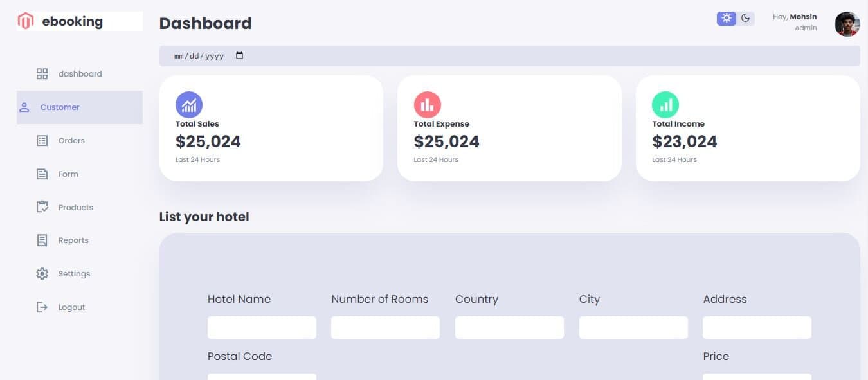Click the Hotel Name input field
The image size is (868, 380).
coord(262,327)
